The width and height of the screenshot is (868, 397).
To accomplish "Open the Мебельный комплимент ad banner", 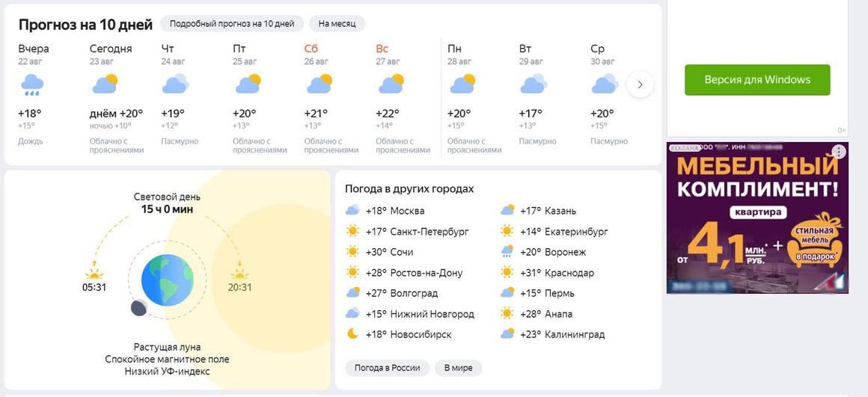I will (757, 218).
